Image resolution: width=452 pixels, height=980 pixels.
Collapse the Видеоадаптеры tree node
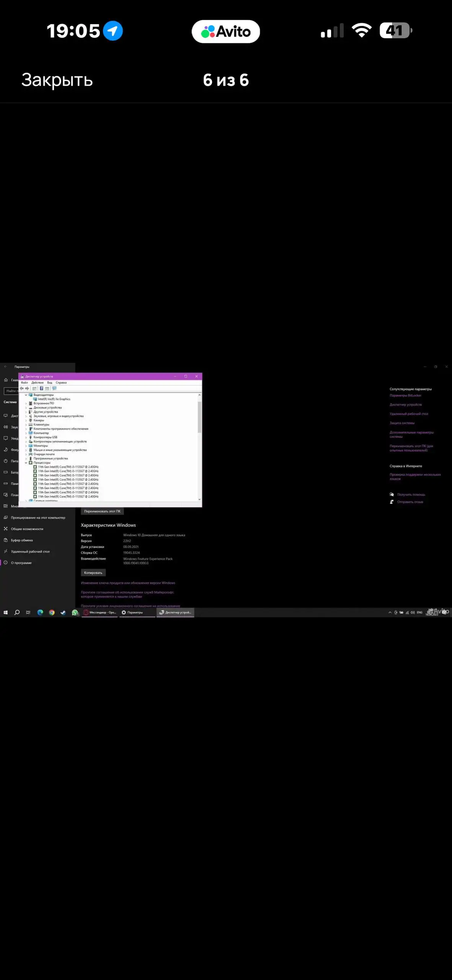click(26, 395)
